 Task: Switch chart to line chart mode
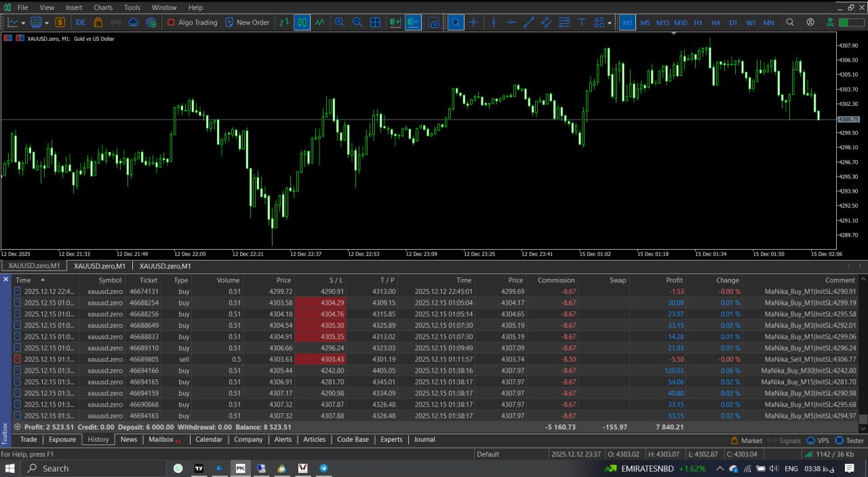pos(320,22)
